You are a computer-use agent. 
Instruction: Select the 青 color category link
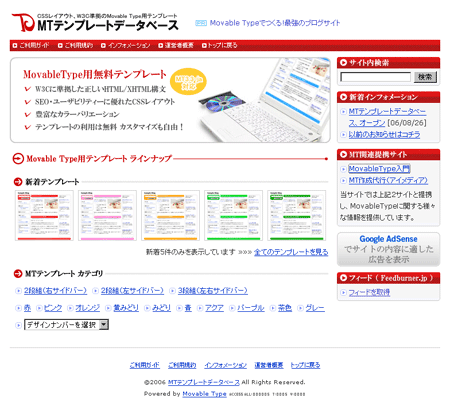click(188, 308)
